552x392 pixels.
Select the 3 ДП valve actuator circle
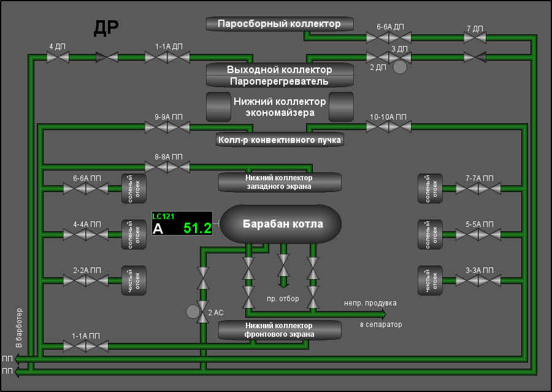point(399,67)
